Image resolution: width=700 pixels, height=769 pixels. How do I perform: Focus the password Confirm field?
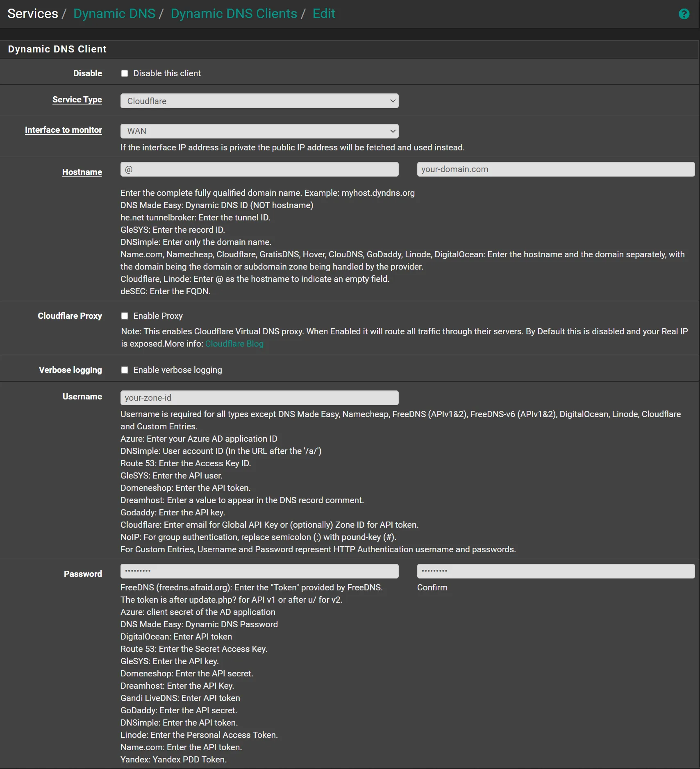pyautogui.click(x=556, y=571)
